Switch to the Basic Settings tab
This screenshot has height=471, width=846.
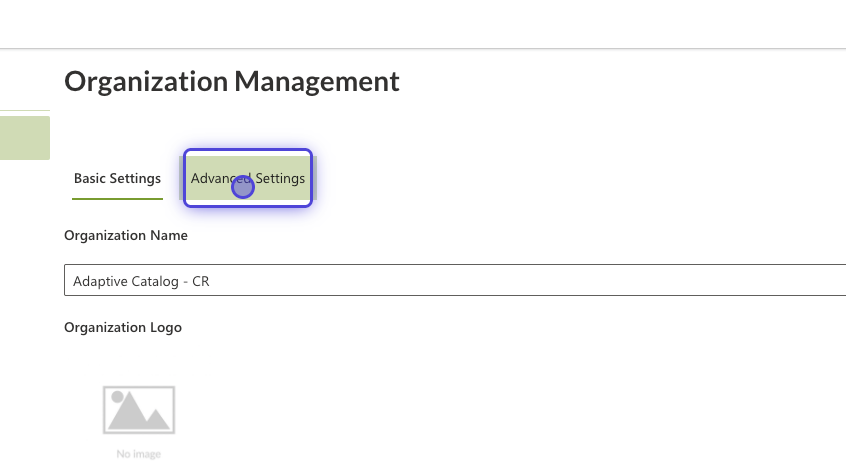(x=117, y=178)
